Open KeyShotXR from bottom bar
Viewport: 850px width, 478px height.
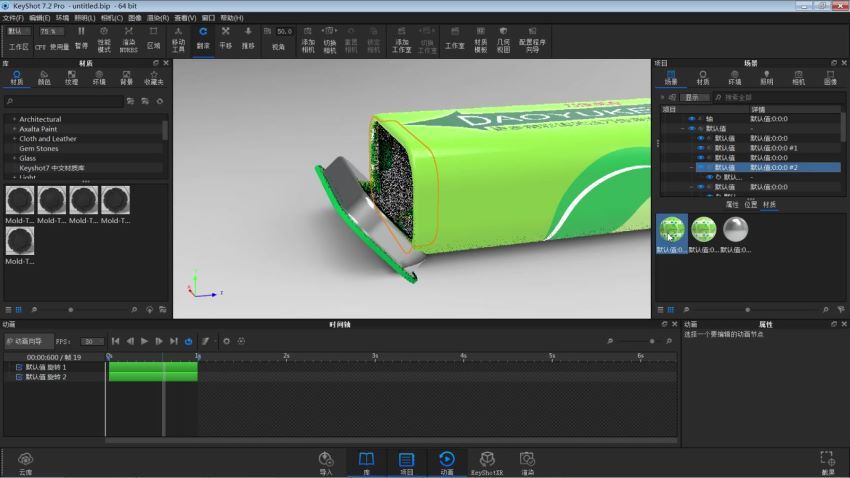pyautogui.click(x=487, y=464)
